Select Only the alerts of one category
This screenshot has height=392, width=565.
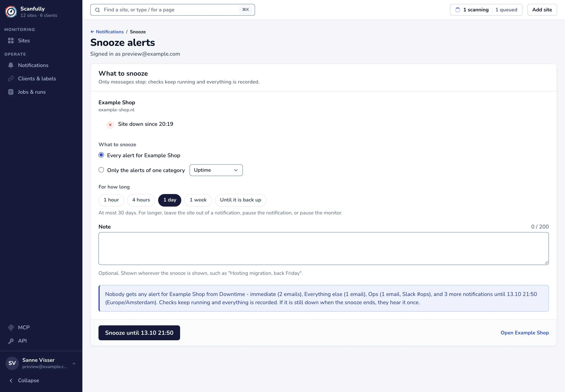[x=101, y=170]
